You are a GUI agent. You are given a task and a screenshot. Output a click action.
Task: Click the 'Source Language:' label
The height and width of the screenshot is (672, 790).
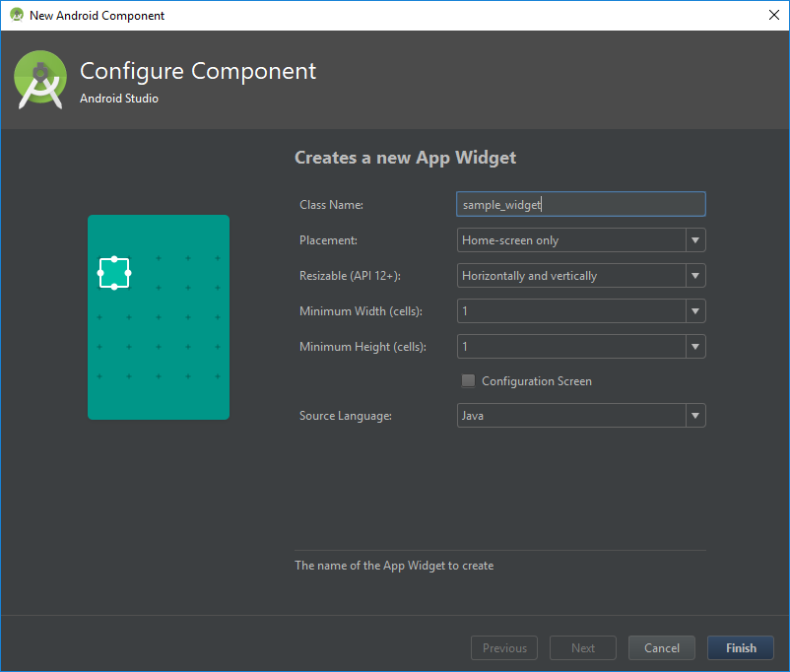(x=345, y=416)
